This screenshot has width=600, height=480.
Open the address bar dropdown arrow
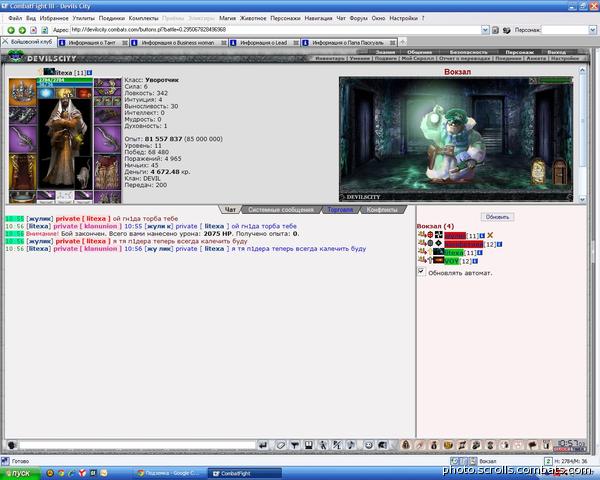click(485, 30)
